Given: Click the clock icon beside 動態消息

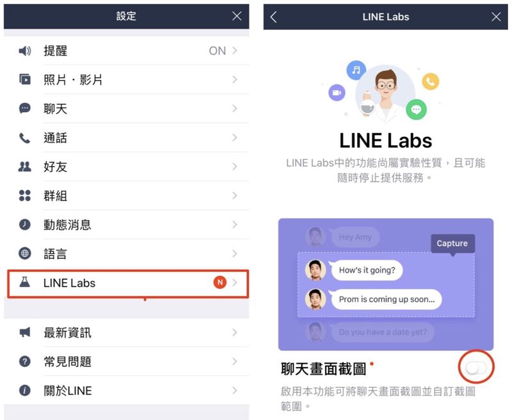Looking at the screenshot, I should (x=25, y=224).
